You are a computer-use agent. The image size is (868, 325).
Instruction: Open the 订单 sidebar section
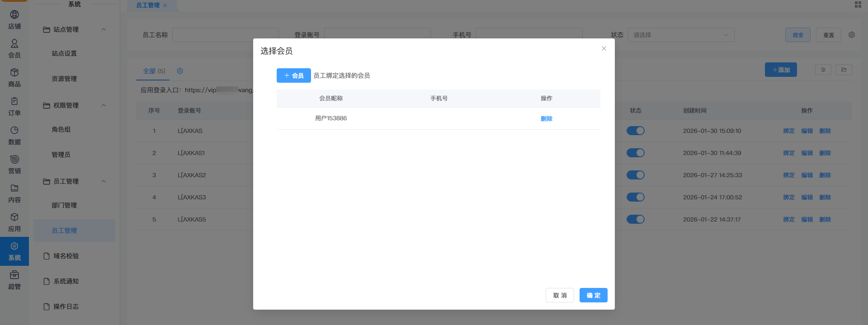point(14,107)
